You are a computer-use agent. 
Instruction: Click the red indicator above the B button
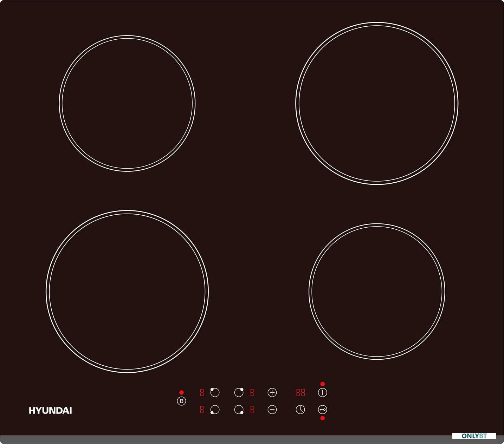tap(181, 392)
